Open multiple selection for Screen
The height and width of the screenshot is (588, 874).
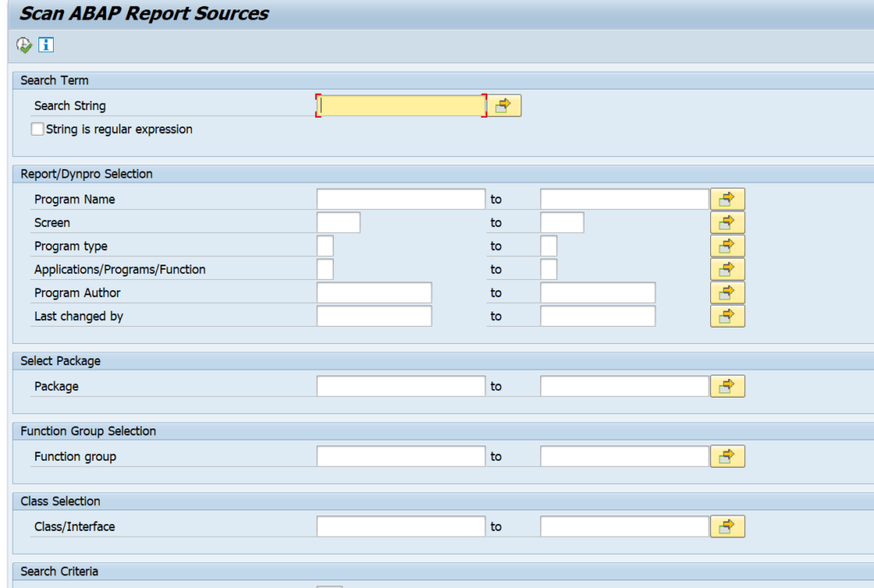727,222
